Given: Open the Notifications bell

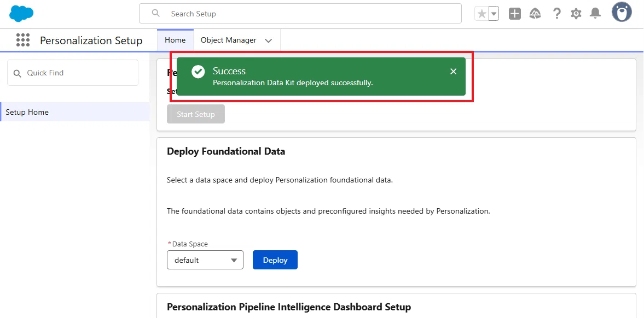Looking at the screenshot, I should [x=595, y=14].
